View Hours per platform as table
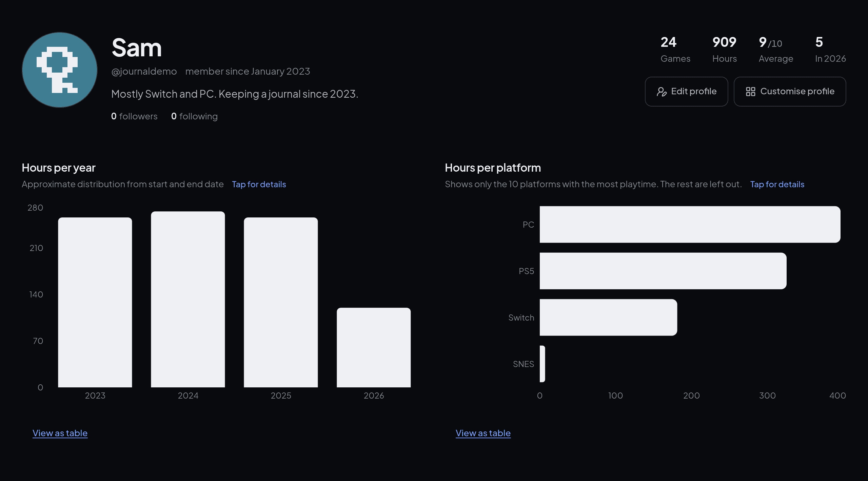The width and height of the screenshot is (868, 481). pos(483,433)
